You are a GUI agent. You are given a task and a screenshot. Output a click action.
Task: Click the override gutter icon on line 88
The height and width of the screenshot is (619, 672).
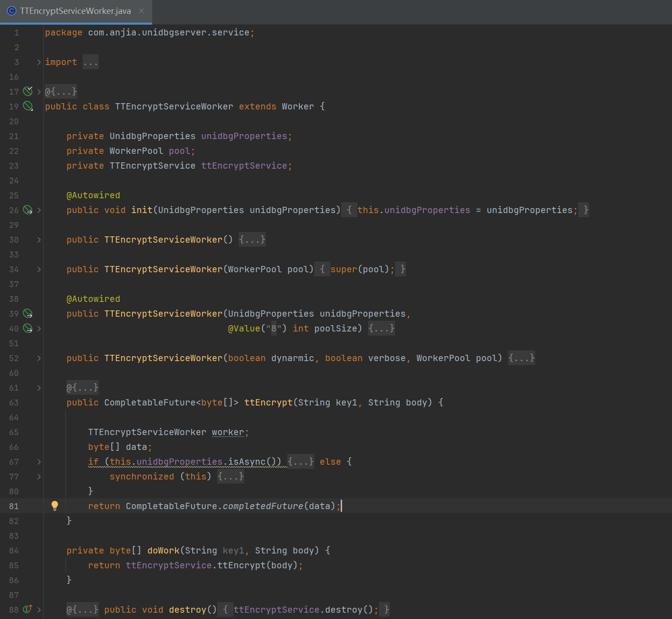tap(28, 609)
